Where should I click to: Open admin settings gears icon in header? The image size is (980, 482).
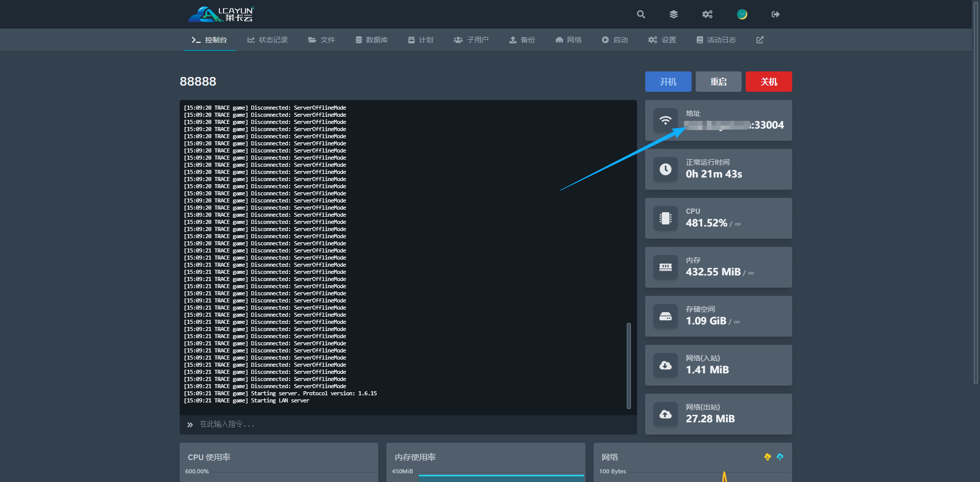707,14
